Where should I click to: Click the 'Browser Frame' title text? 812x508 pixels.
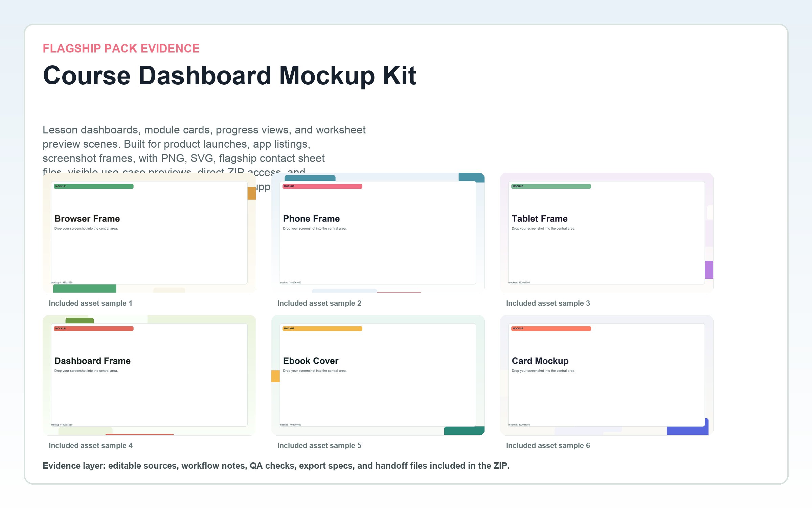click(87, 219)
